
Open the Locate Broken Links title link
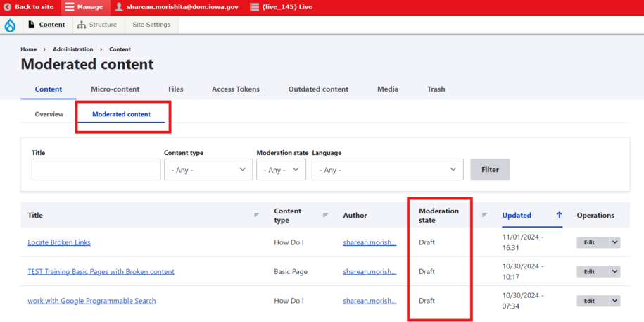pyautogui.click(x=59, y=242)
